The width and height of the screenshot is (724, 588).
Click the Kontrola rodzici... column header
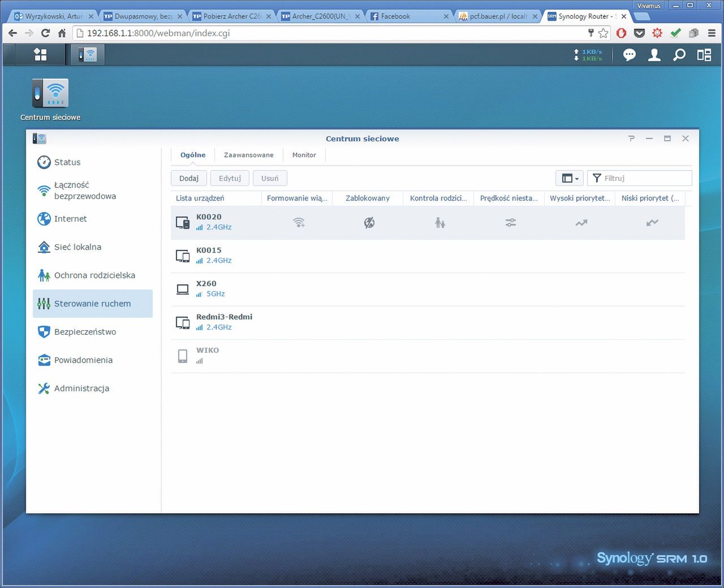coord(438,198)
